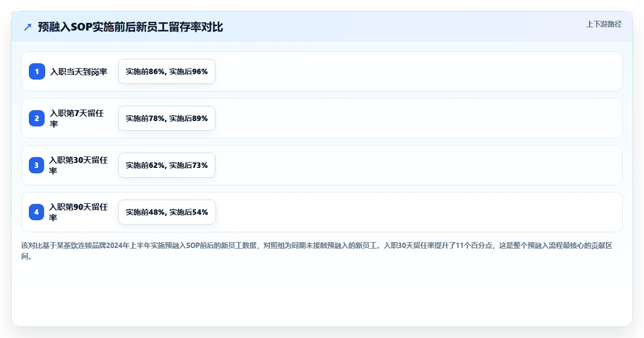
Task: Click the 入职第7天留任率 label
Action: coord(77,118)
